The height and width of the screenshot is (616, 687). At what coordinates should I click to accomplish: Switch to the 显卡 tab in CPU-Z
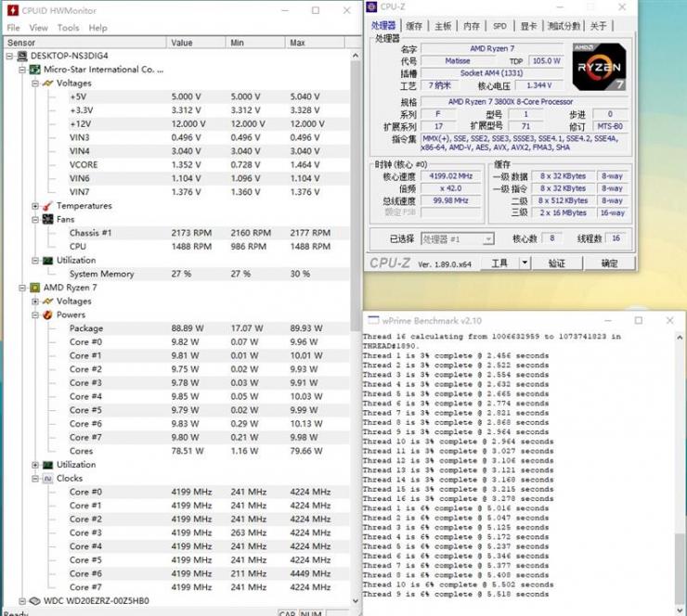tap(529, 26)
